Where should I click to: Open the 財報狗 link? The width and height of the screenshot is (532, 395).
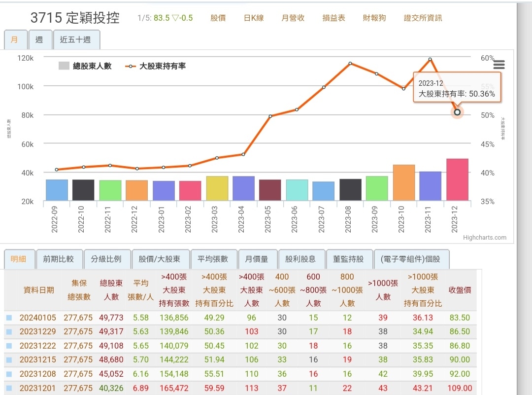[373, 17]
